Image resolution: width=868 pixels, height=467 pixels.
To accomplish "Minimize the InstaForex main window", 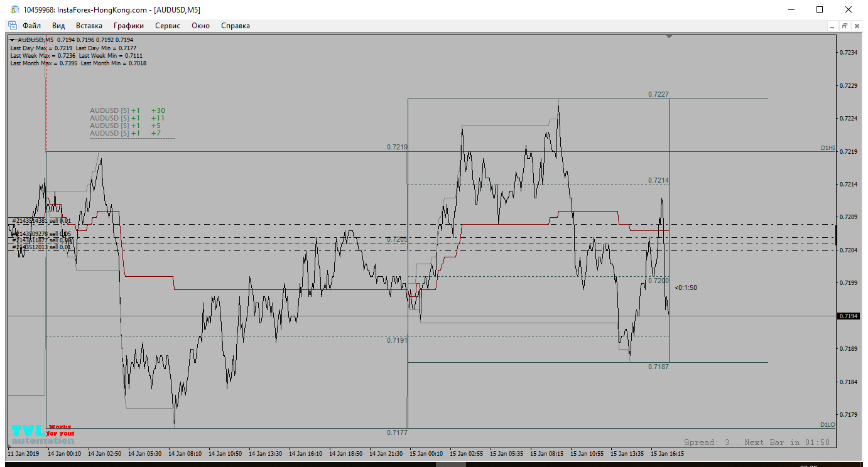I will coord(791,9).
